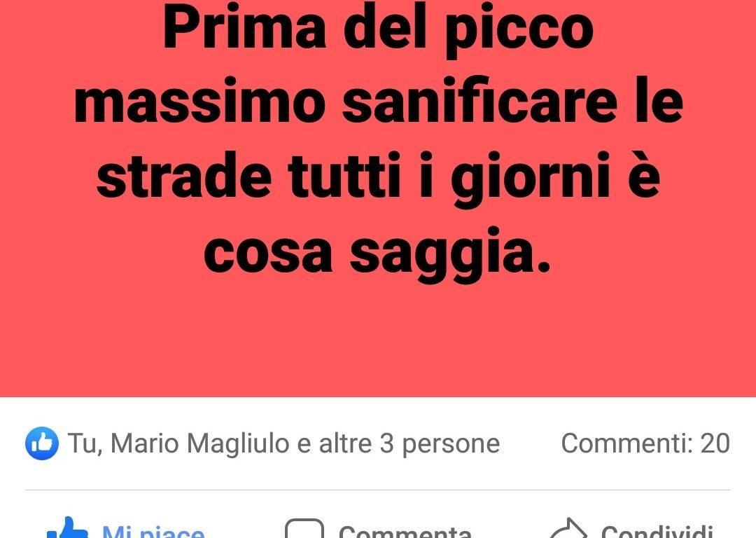The height and width of the screenshot is (538, 756).
Task: Toggle like via Mi piace label
Action: coord(153,531)
